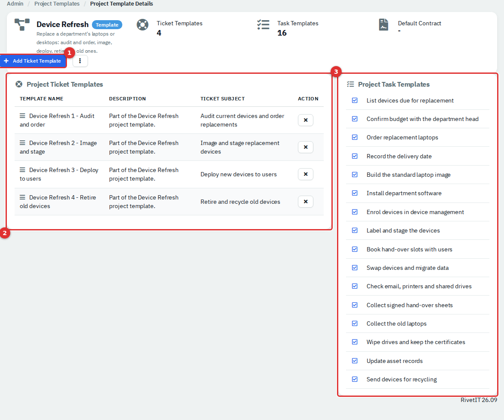Select 'Device Refresh 1 - Audit and order' name
504x420 pixels.
(x=57, y=120)
